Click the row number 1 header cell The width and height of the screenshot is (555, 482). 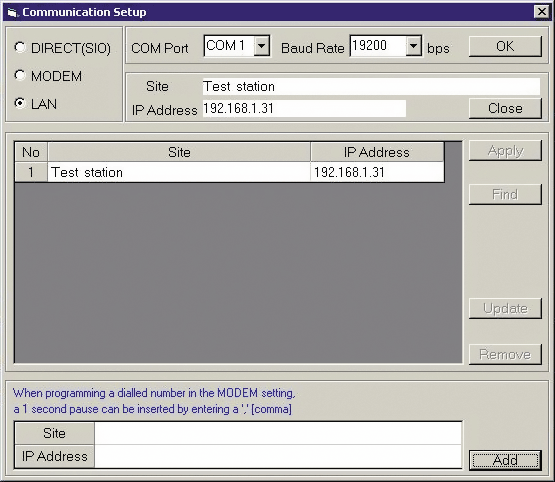click(31, 172)
